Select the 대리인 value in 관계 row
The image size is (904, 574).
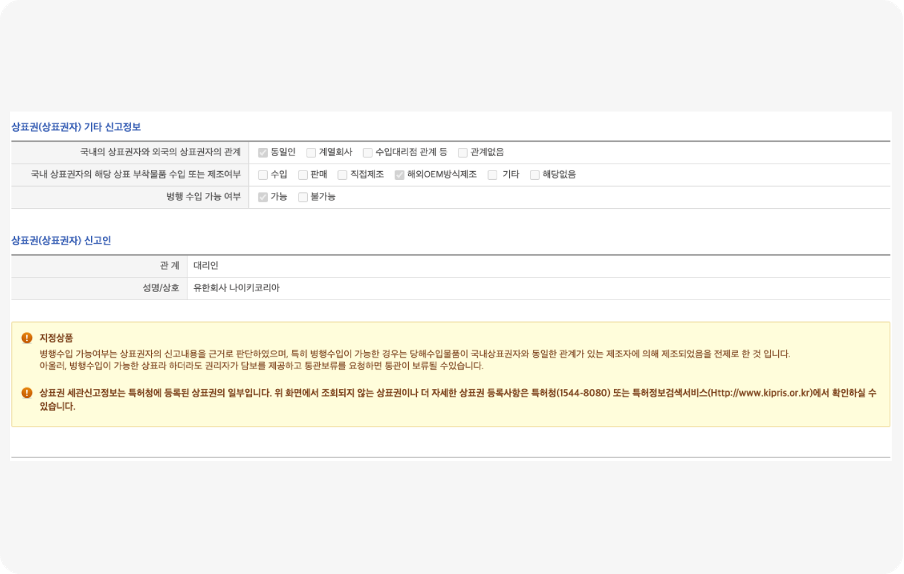pos(206,266)
